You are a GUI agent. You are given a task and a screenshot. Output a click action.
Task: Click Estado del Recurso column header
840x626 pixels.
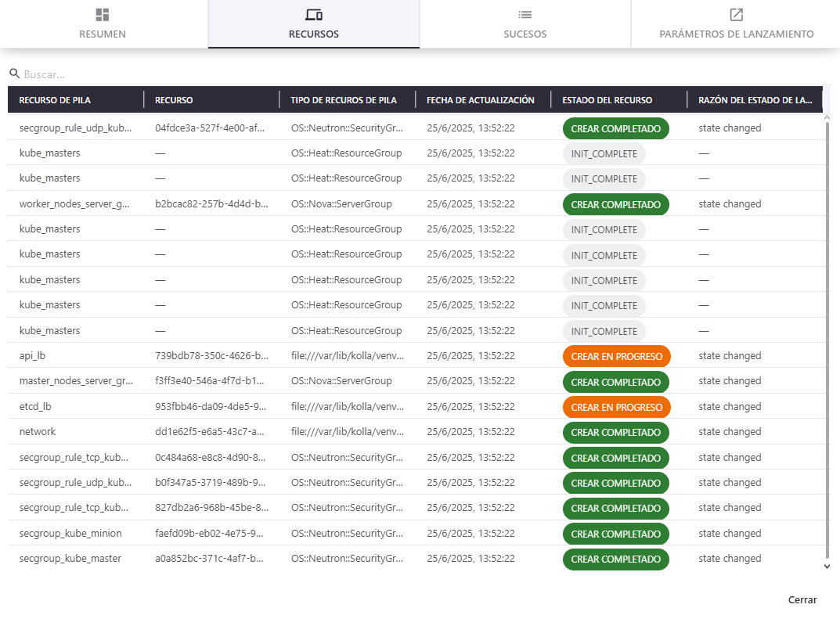point(607,100)
